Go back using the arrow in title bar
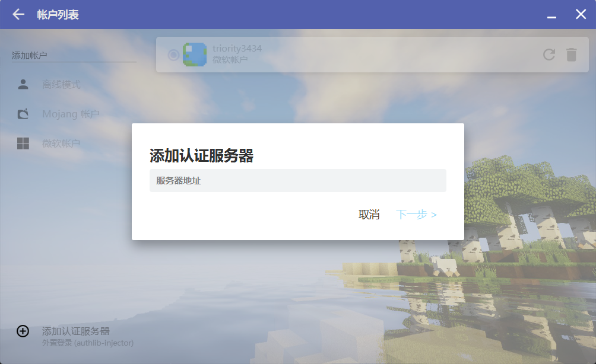The height and width of the screenshot is (364, 596). tap(18, 14)
